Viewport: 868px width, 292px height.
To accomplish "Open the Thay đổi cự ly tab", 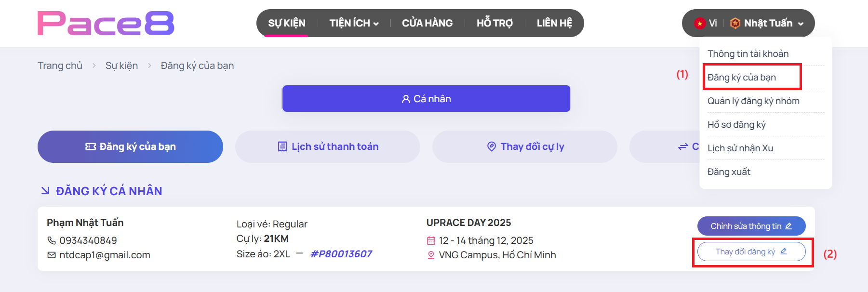I will [x=525, y=146].
